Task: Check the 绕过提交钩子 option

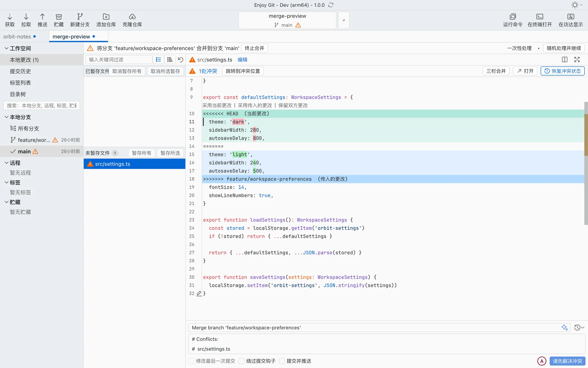Action: coord(241,361)
